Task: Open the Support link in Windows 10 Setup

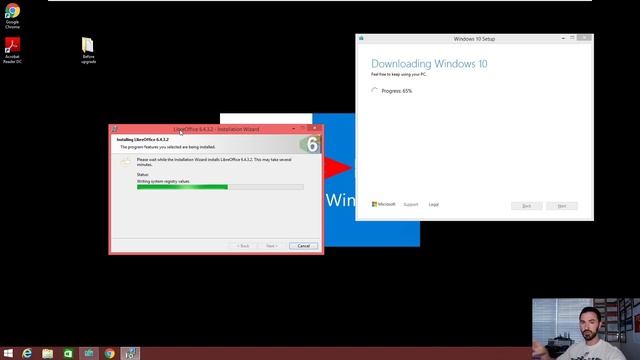Action: 411,204
